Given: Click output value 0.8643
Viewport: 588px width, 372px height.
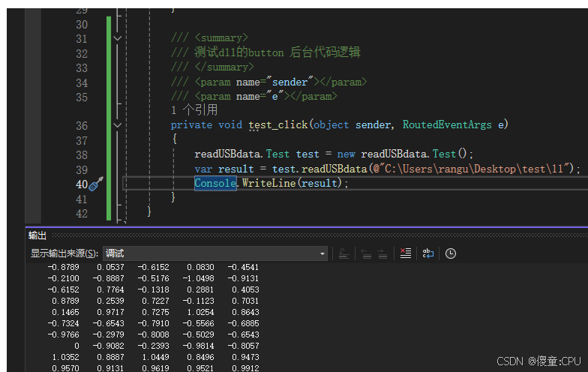Looking at the screenshot, I should [245, 312].
